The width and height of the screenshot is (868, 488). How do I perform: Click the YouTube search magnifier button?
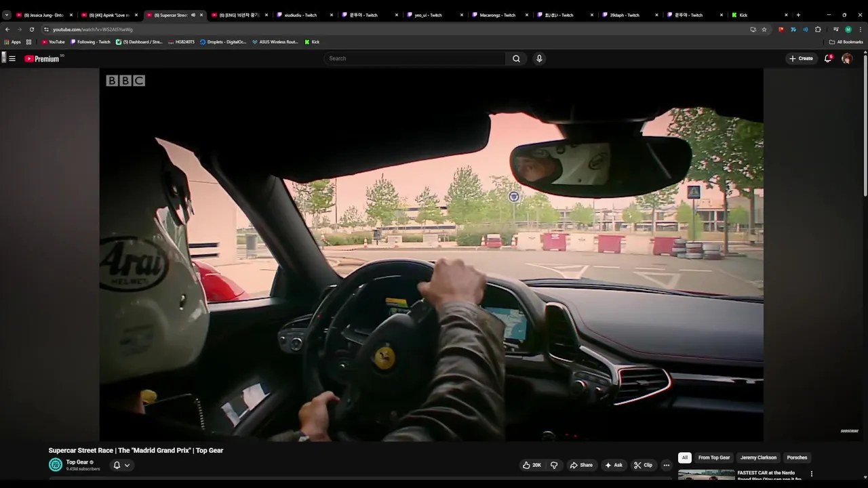click(516, 58)
